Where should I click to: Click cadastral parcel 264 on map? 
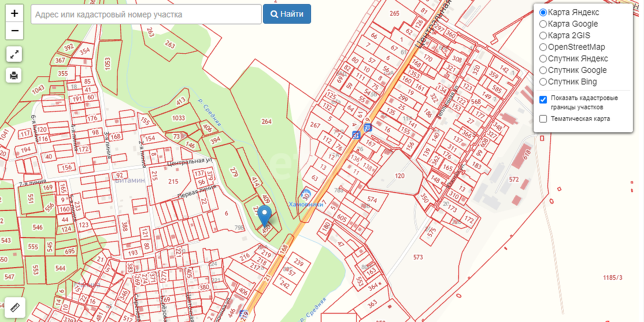[x=267, y=121]
